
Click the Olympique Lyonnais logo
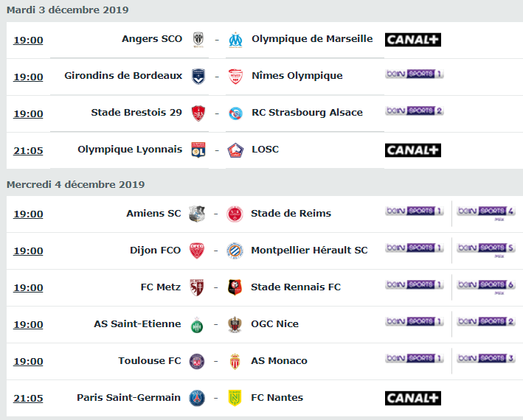click(x=198, y=150)
